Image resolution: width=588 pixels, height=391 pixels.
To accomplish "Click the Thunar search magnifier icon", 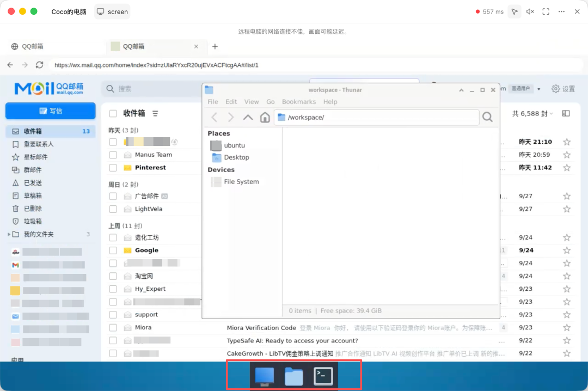I will [x=487, y=117].
